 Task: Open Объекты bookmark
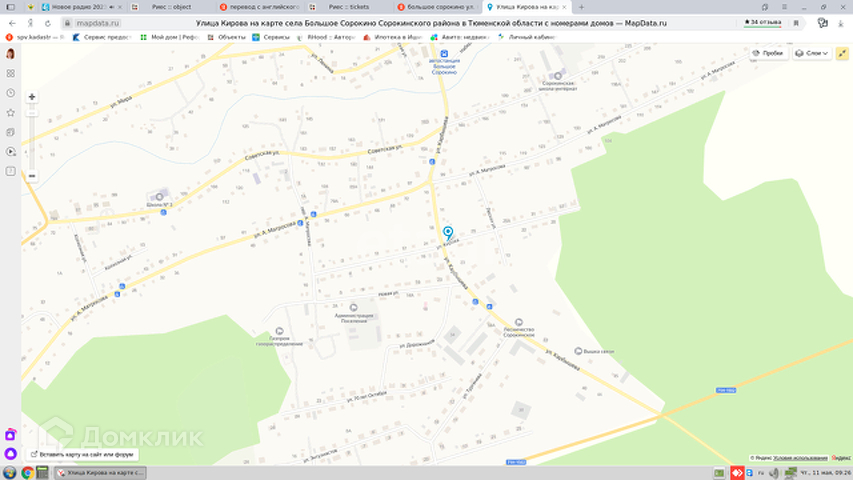pyautogui.click(x=227, y=37)
